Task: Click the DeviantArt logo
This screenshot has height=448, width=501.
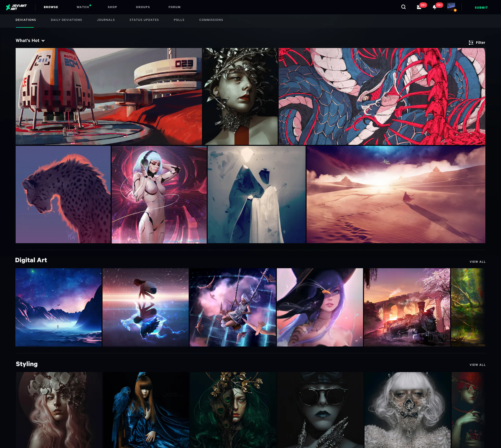Action: [x=16, y=7]
